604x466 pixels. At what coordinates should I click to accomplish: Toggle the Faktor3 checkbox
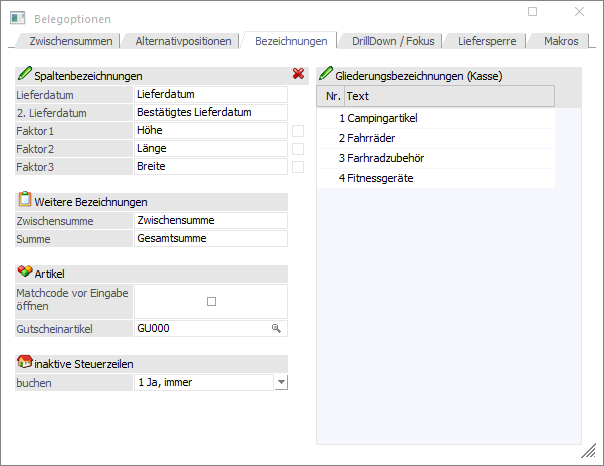point(298,167)
